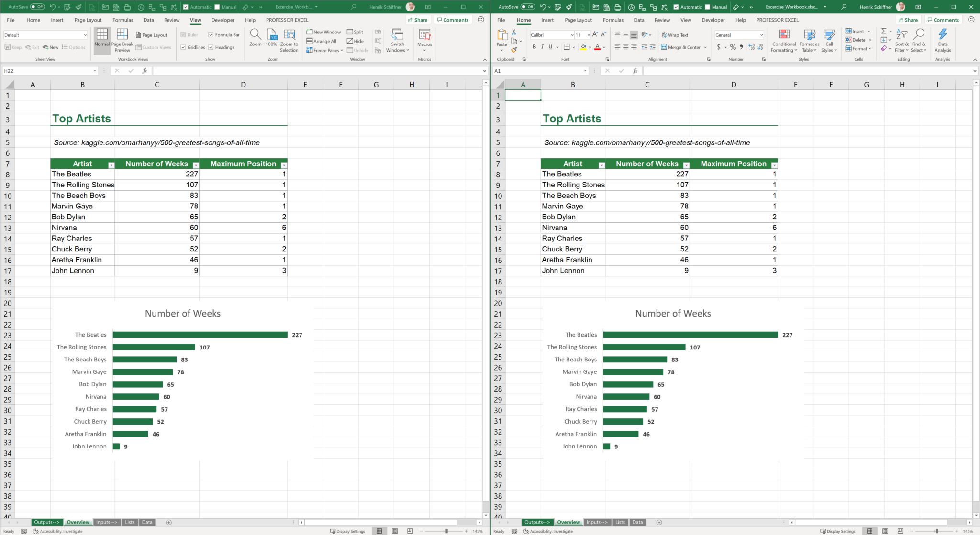Open the Comments panel

[453, 20]
